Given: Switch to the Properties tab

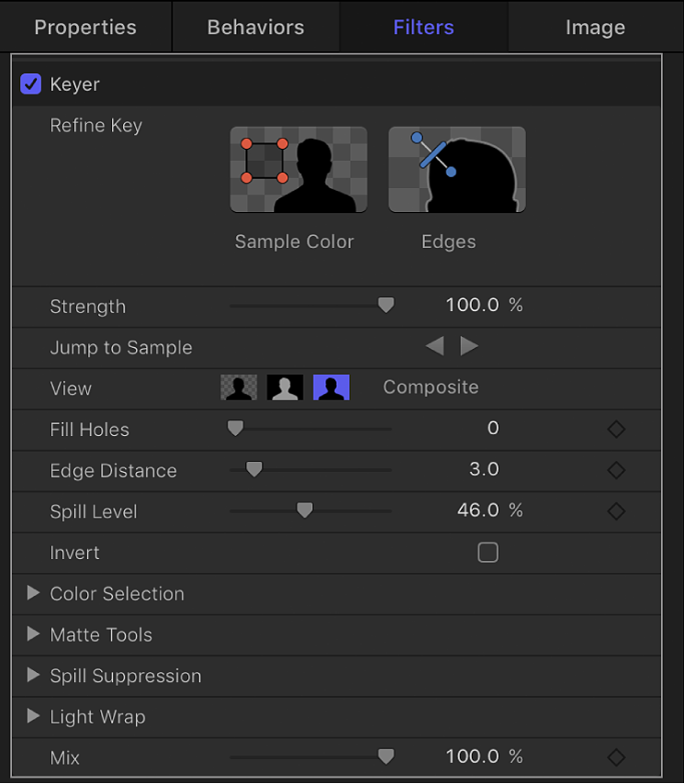Looking at the screenshot, I should point(85,28).
